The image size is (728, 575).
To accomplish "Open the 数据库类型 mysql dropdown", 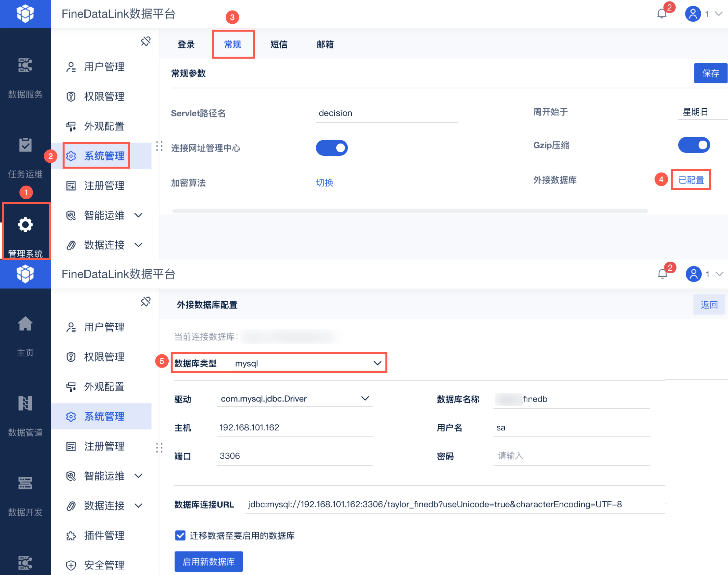I will pyautogui.click(x=377, y=363).
